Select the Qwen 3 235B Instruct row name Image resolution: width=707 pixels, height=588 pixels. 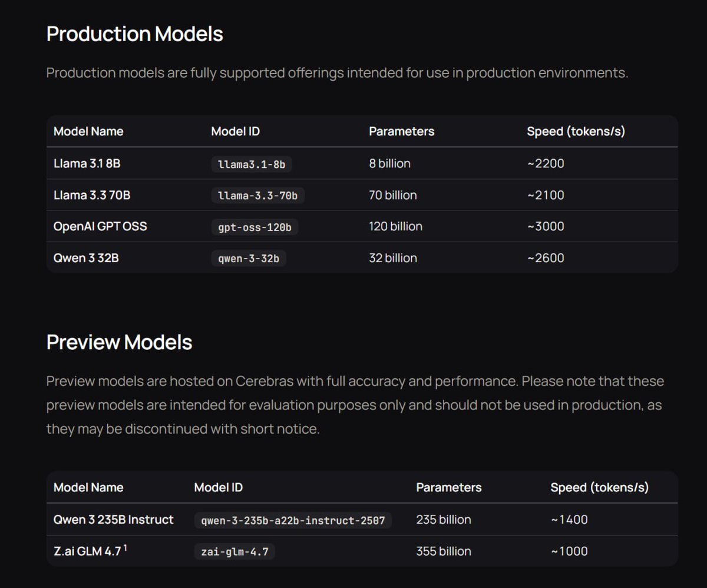114,520
